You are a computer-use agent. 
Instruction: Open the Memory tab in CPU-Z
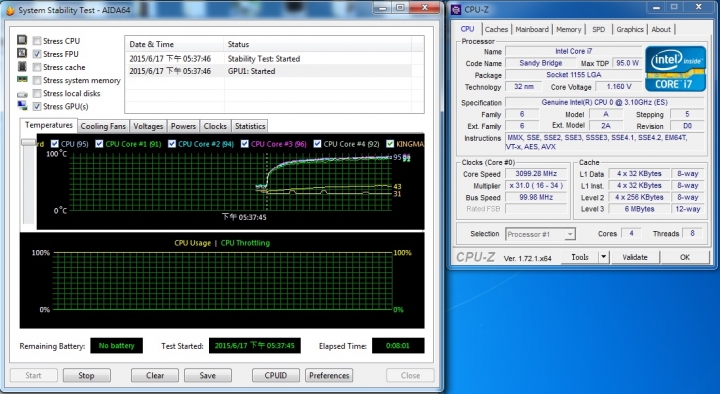coord(568,29)
